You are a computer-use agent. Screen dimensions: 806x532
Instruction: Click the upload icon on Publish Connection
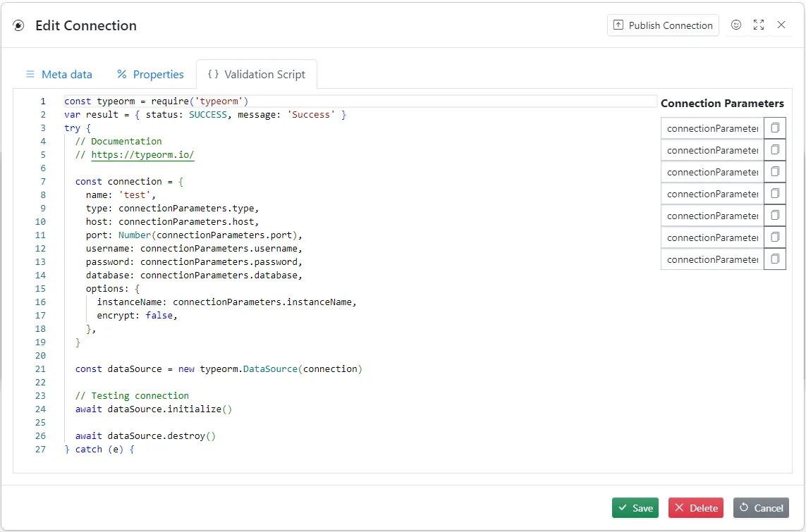pos(619,25)
